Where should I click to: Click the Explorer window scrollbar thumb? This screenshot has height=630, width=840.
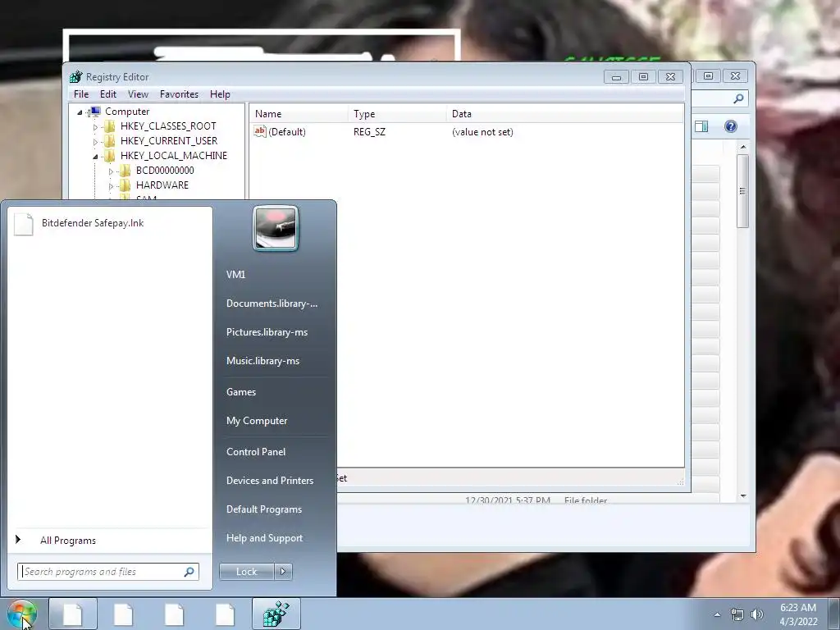pos(742,191)
